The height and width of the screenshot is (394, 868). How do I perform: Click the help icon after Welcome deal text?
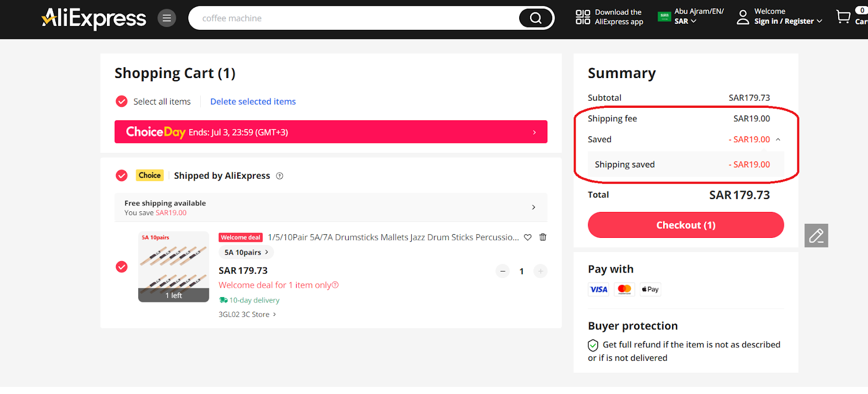point(335,285)
